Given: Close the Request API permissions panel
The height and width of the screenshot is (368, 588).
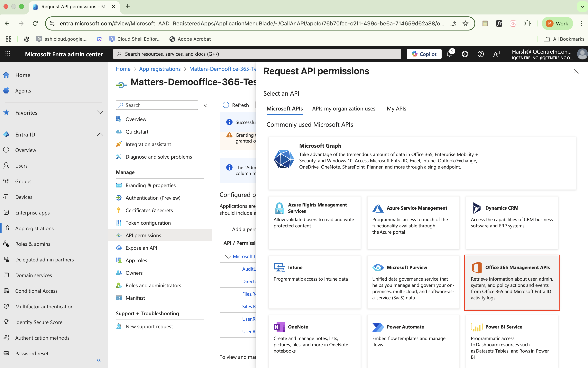Looking at the screenshot, I should (x=576, y=71).
